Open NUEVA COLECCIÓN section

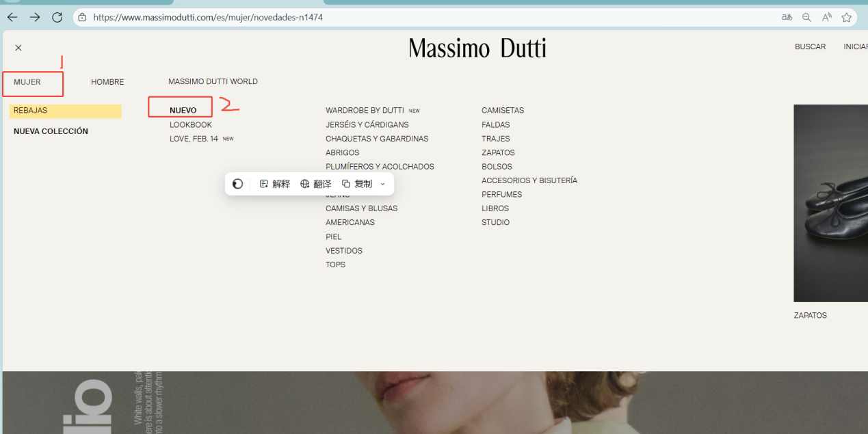[51, 131]
